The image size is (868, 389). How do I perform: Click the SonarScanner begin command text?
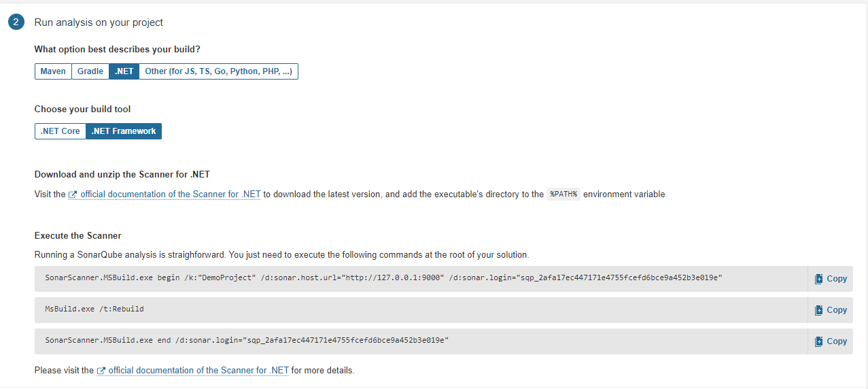[383, 278]
